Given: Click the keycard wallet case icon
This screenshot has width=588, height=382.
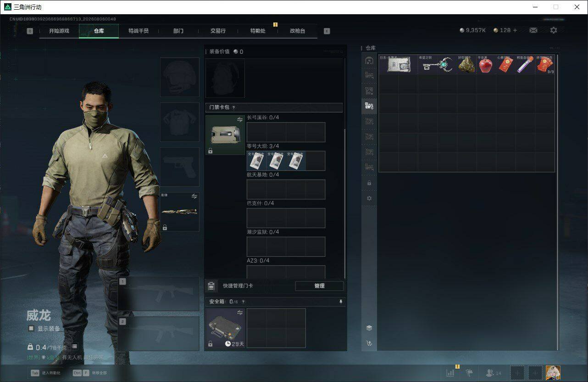Looking at the screenshot, I should [x=225, y=135].
